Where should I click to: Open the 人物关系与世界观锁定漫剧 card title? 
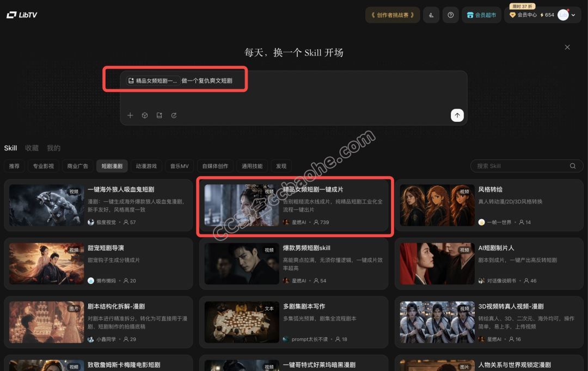[x=514, y=365]
